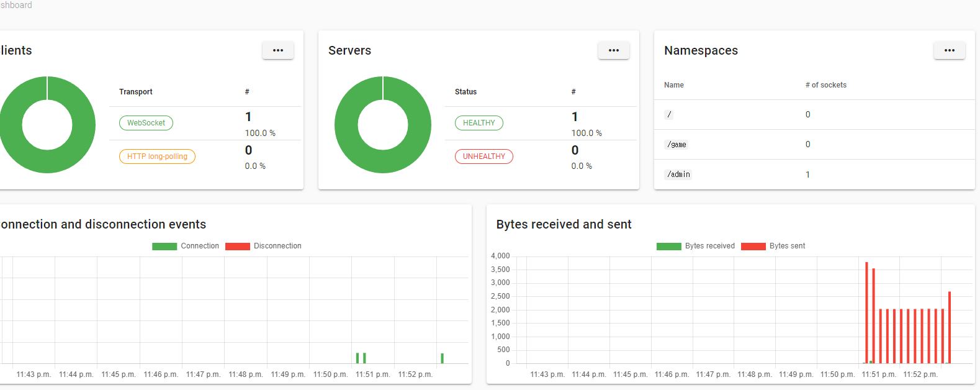Toggle the Connection legend entry
Viewport: 980px width, 390px height.
tap(186, 246)
